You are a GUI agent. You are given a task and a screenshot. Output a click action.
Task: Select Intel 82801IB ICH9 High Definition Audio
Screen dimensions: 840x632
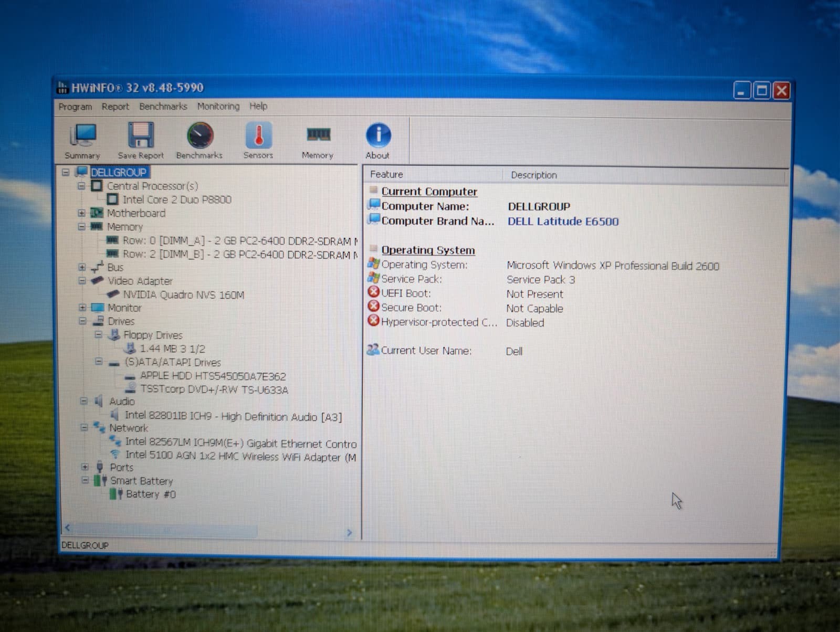pyautogui.click(x=234, y=416)
